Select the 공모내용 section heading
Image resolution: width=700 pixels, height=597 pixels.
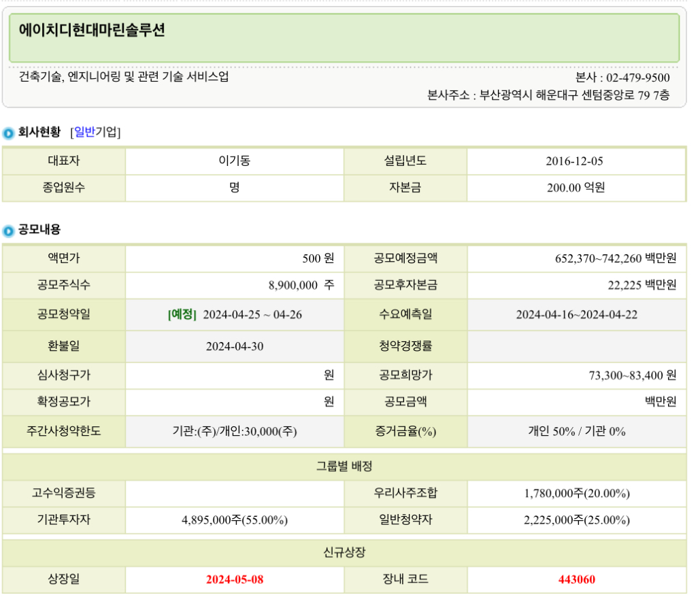tap(39, 229)
